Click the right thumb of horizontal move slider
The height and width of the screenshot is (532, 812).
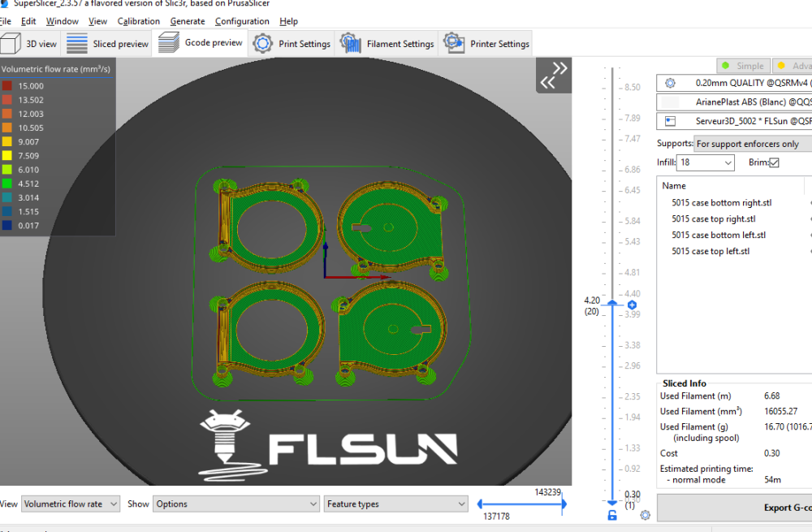(564, 504)
